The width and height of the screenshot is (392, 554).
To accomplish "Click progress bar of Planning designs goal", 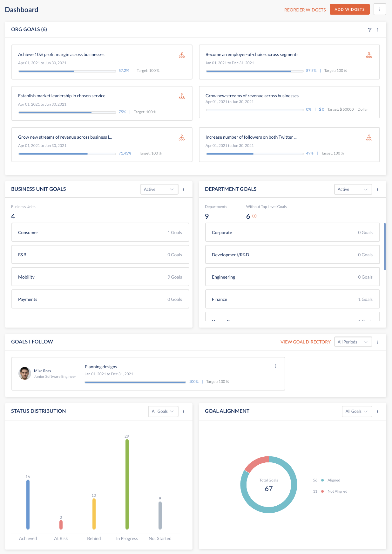I will pos(135,382).
